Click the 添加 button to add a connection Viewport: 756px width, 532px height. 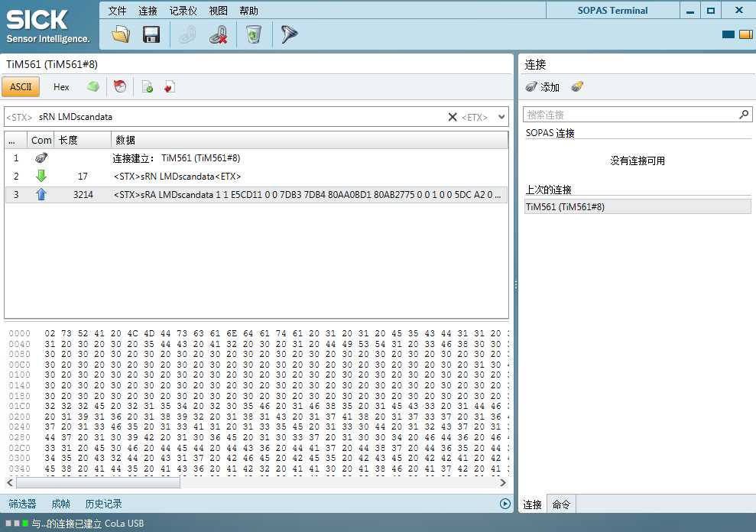click(x=543, y=87)
